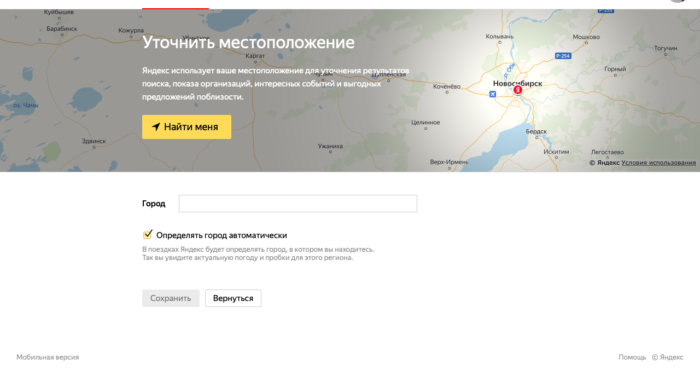Click the yellow Найти меня button
The height and width of the screenshot is (376, 700).
187,127
